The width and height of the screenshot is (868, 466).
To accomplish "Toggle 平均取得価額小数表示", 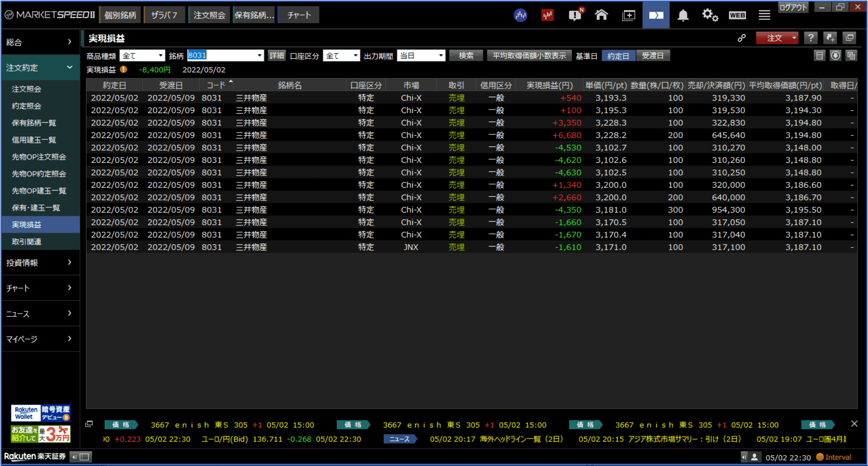I will pos(529,56).
